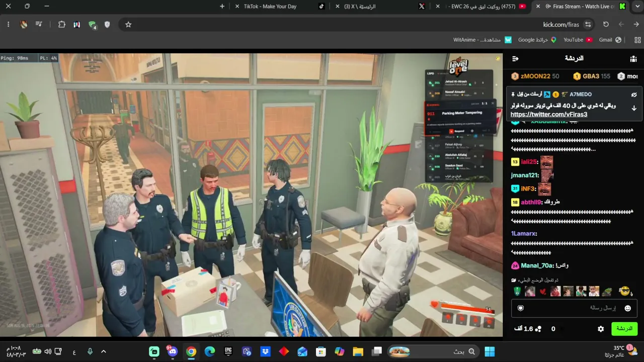This screenshot has width=644, height=362.
Task: Click username jmana121 in chat
Action: tap(525, 175)
